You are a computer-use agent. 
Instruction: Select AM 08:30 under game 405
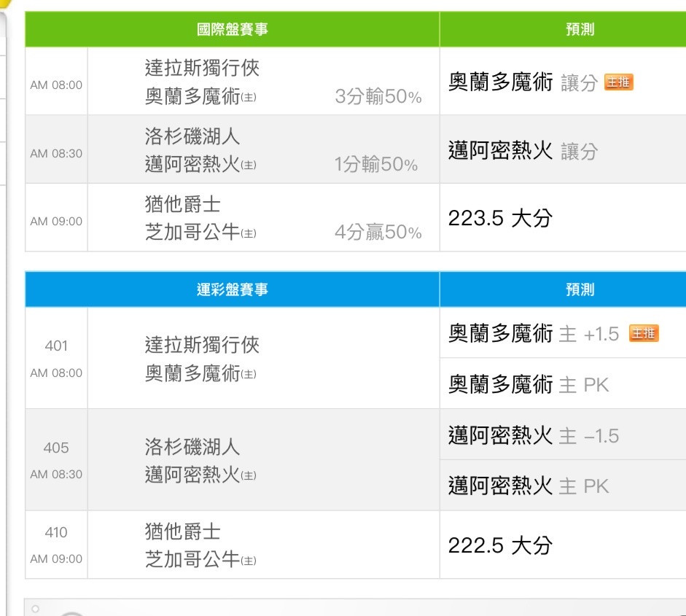click(x=56, y=475)
